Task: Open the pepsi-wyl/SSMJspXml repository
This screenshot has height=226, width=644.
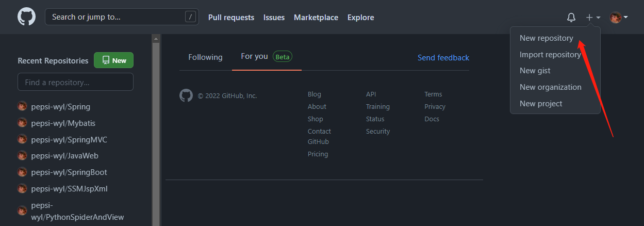Action: coord(70,189)
